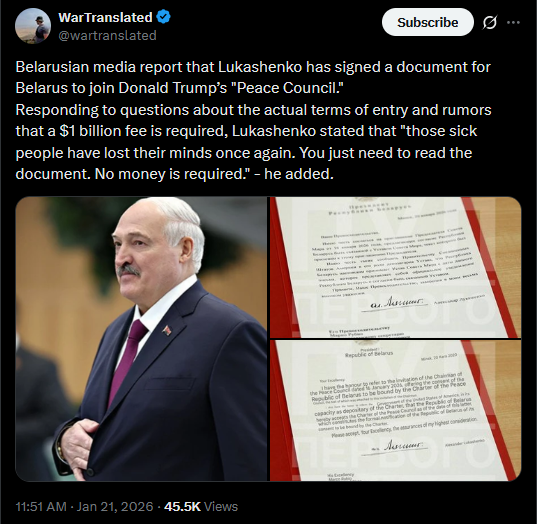The height and width of the screenshot is (524, 537).
Task: Open the WarTranslated display name link
Action: point(105,17)
